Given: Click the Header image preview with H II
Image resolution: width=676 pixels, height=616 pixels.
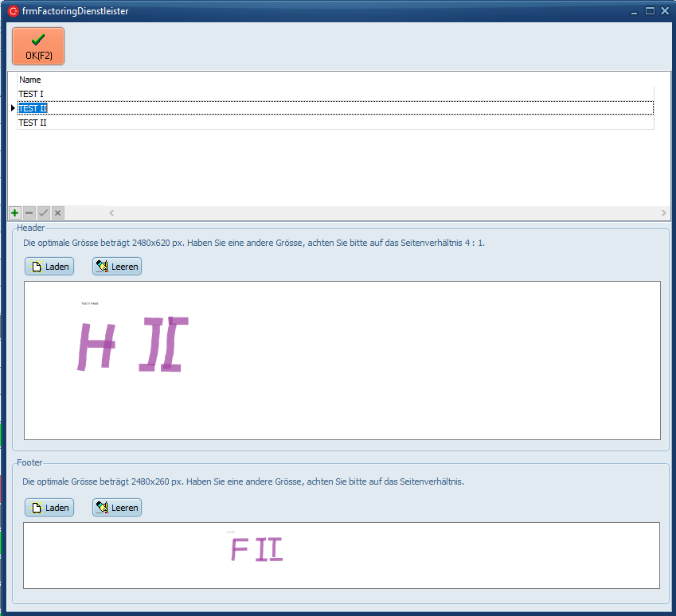Looking at the screenshot, I should coord(342,360).
